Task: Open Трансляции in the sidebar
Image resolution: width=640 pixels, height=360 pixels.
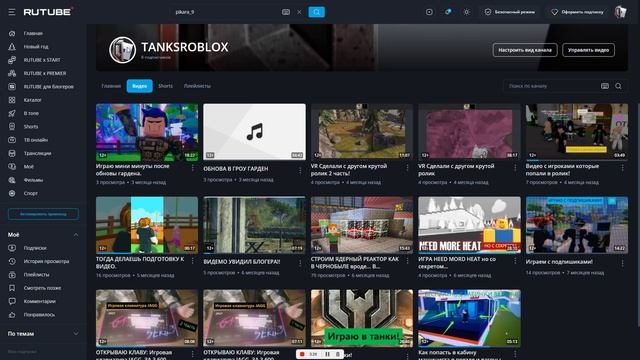Action: click(37, 153)
